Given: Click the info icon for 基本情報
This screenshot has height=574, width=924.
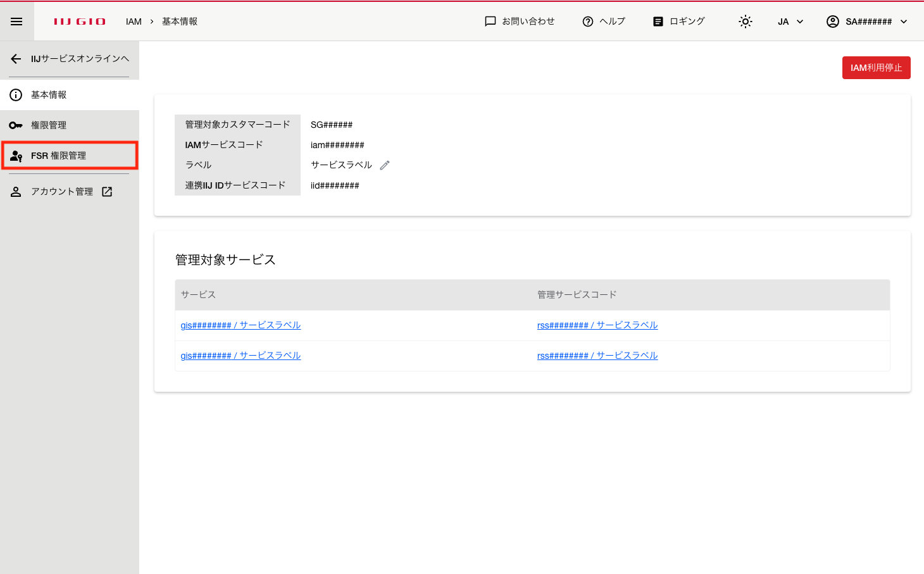Looking at the screenshot, I should [16, 95].
